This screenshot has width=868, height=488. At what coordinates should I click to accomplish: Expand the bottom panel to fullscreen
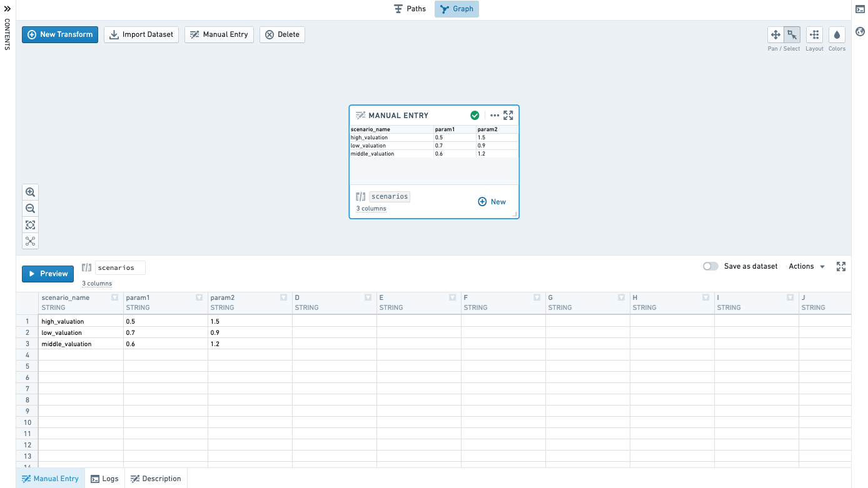(x=841, y=266)
